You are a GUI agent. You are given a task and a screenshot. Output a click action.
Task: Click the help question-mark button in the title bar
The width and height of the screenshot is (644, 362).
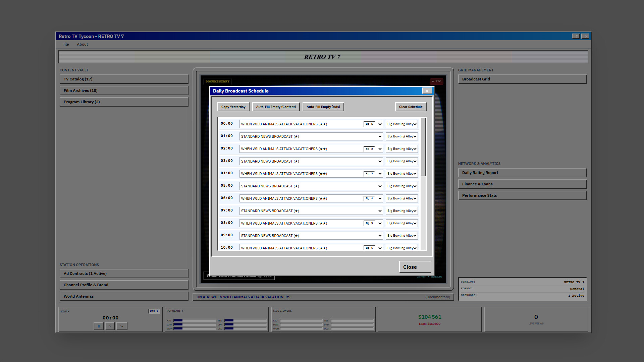[x=576, y=36]
